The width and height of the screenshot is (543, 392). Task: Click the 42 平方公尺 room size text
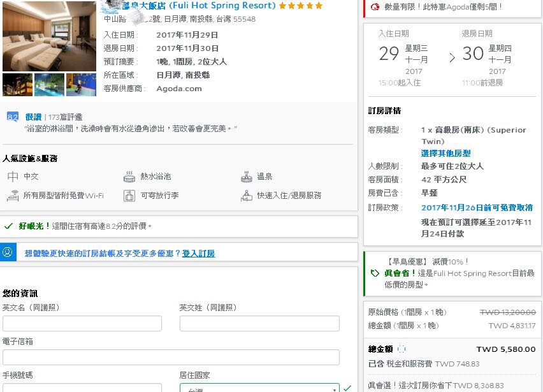coord(444,179)
